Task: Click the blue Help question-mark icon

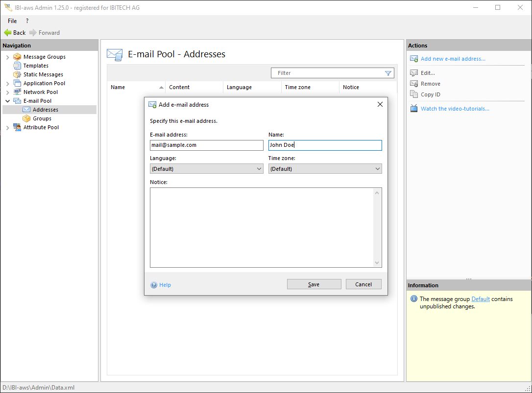Action: point(154,285)
